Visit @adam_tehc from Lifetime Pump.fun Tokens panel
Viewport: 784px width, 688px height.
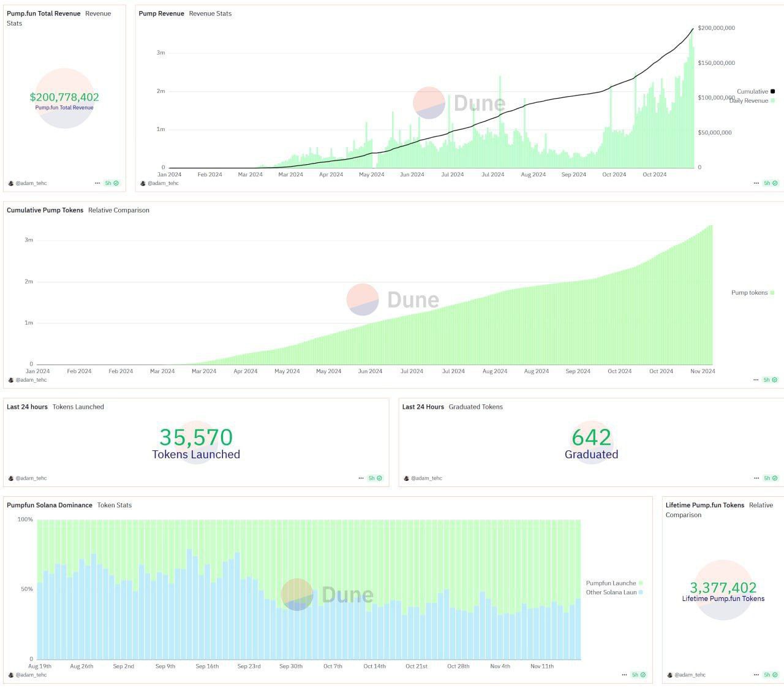[690, 675]
